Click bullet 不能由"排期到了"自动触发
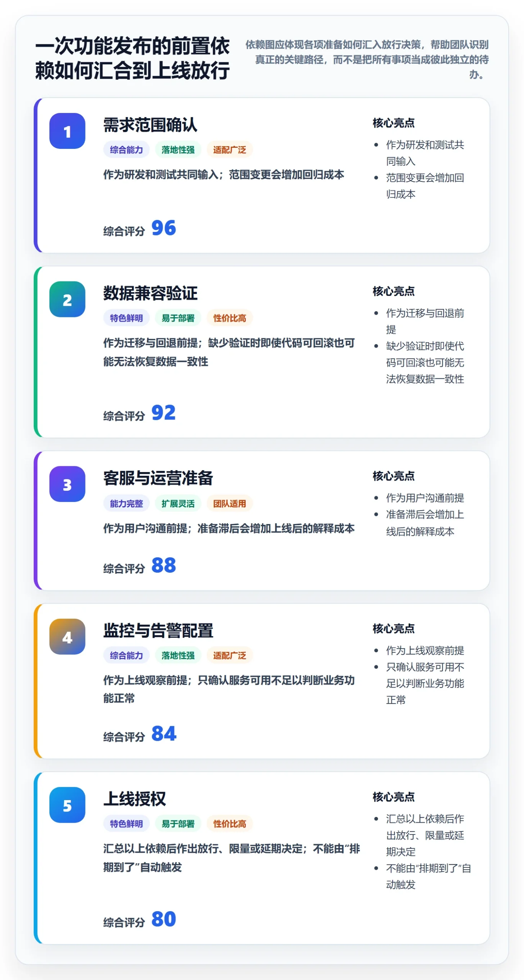The height and width of the screenshot is (980, 524). click(x=428, y=876)
